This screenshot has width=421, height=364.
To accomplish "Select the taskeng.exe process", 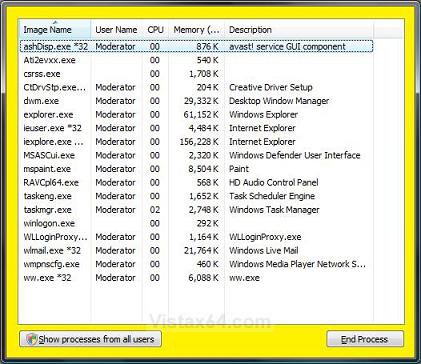I will (x=196, y=196).
